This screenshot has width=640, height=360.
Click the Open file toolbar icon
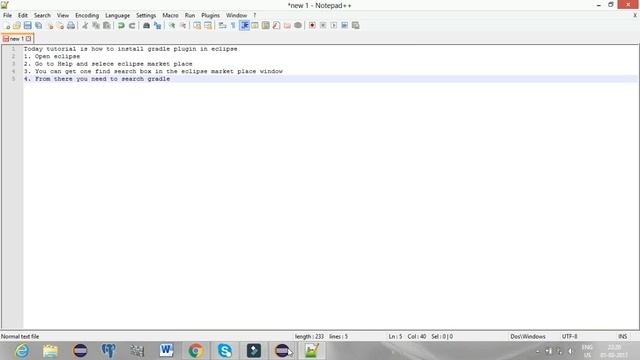click(x=17, y=26)
